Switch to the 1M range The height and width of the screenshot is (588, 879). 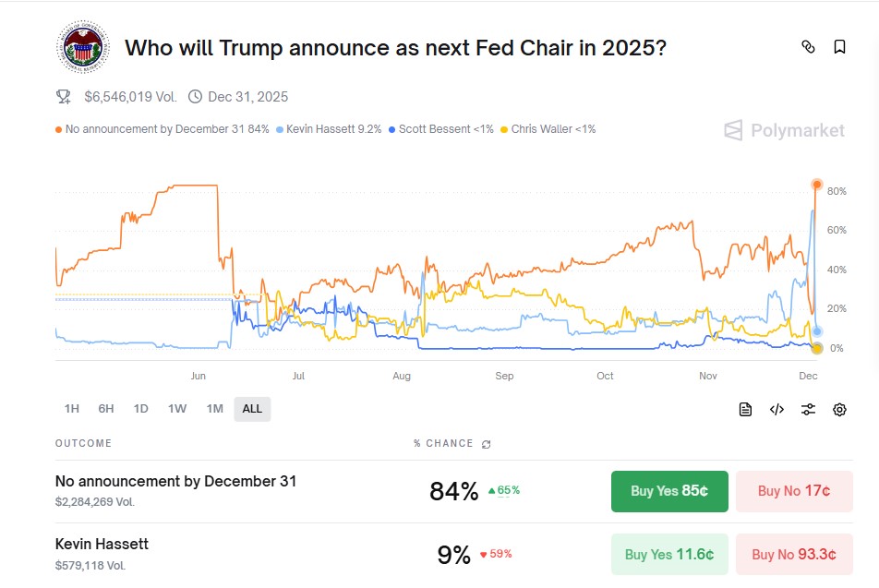(214, 409)
